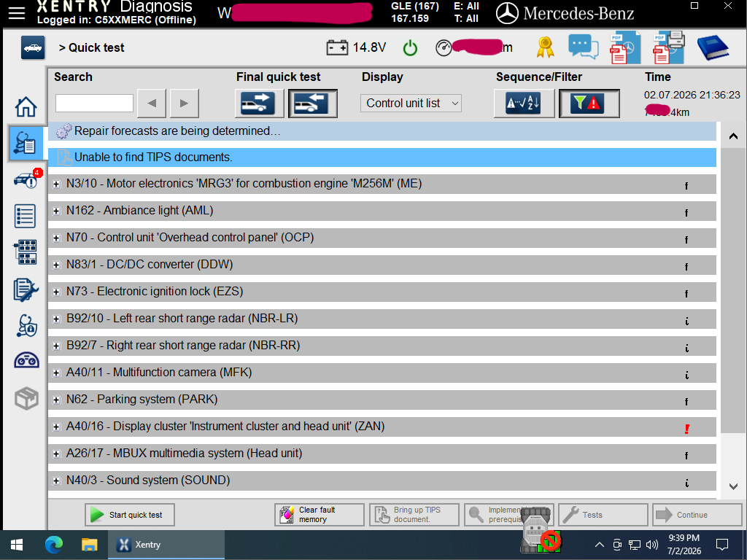Viewport: 747px width, 560px height.
Task: Click the ignition power status icon
Action: 410,47
